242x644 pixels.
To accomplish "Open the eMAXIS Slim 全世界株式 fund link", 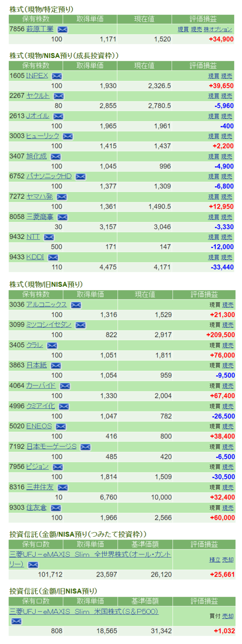I will click(x=90, y=554).
